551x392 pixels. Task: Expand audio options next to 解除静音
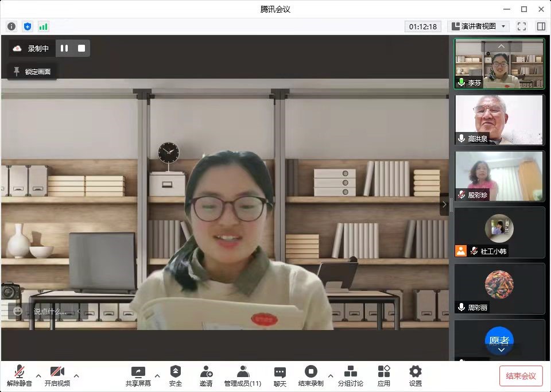pos(38,376)
